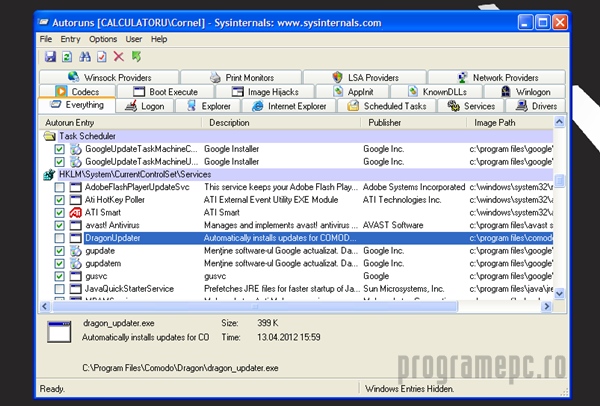Click the ATI Smart red entry icon
The image size is (600, 406).
75,212
